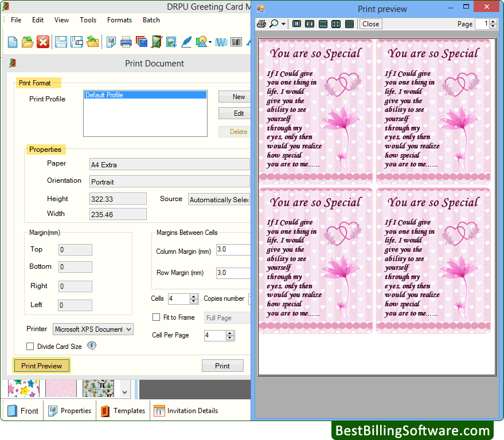The height and width of the screenshot is (440, 504).
Task: Show two pages layout in Print preview
Action: click(310, 23)
